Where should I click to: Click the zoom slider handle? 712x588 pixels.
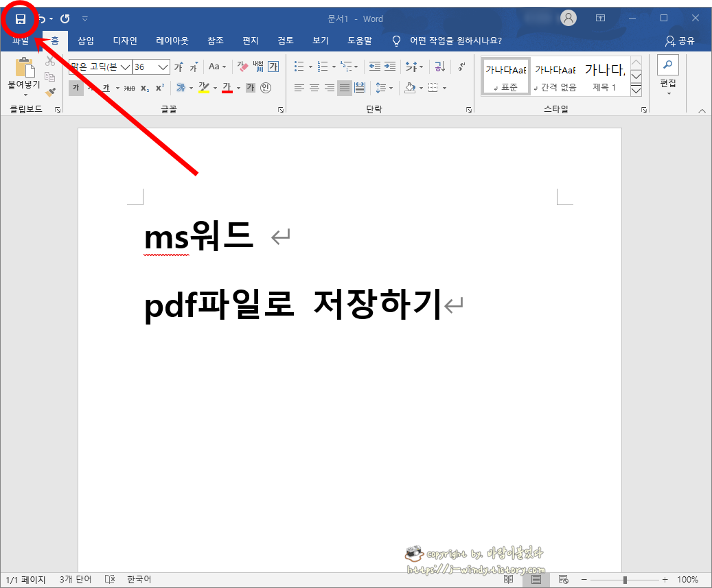point(625,580)
